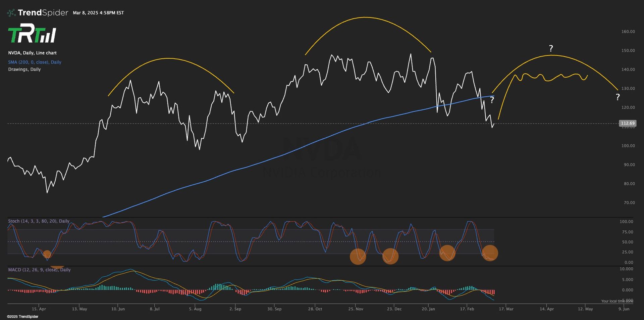
Task: Click the 112.69 current price tag
Action: (628, 123)
